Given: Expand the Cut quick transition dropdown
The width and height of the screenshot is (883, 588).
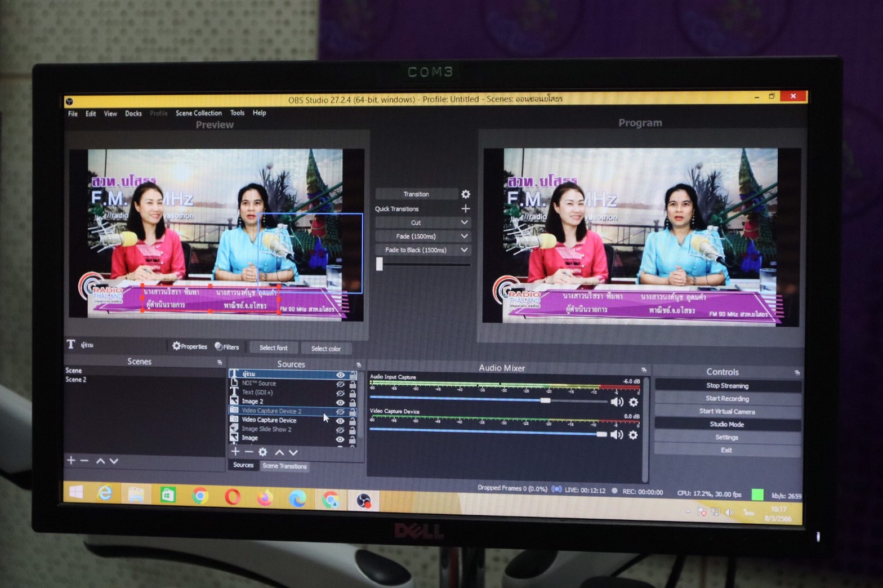Looking at the screenshot, I should 464,222.
